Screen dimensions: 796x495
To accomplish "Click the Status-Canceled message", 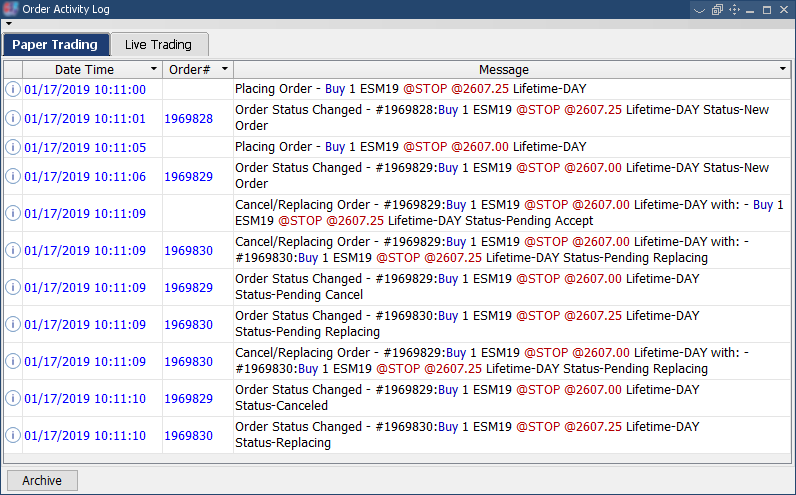I will point(467,398).
